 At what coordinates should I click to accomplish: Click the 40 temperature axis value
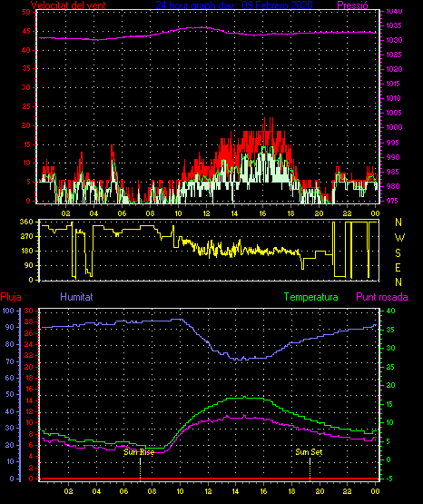point(391,311)
